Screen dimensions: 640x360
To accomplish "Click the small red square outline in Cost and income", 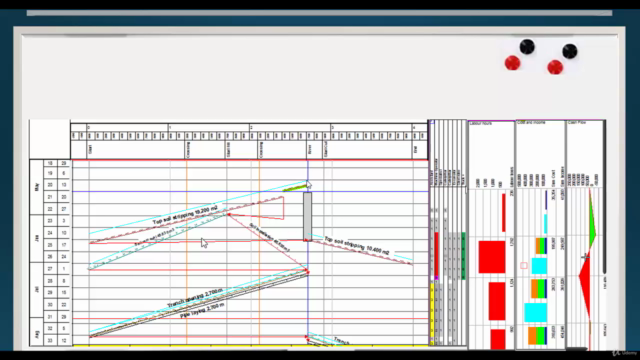I will 524,266.
